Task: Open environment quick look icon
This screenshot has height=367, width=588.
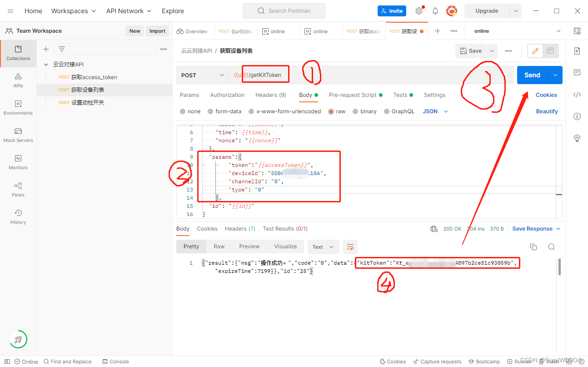Action: pos(577,31)
